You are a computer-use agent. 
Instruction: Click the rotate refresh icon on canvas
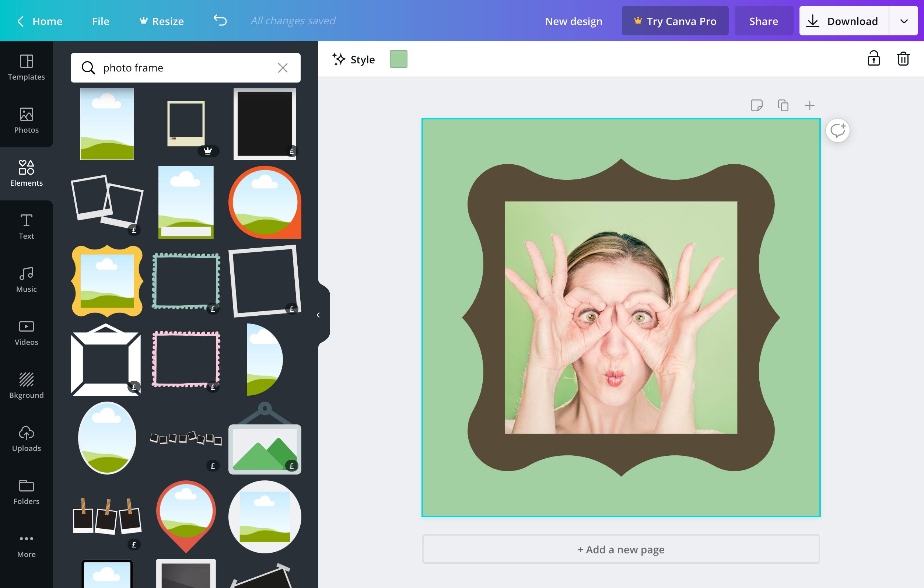[x=839, y=130]
